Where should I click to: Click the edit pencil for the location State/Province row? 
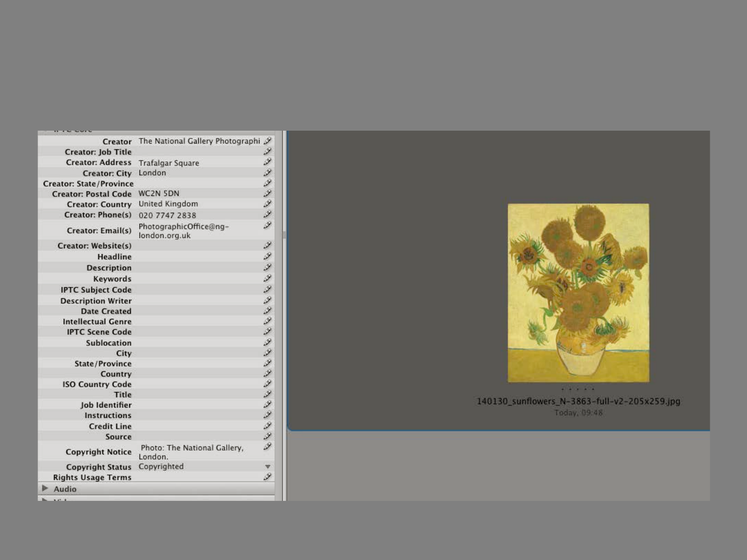pyautogui.click(x=268, y=363)
